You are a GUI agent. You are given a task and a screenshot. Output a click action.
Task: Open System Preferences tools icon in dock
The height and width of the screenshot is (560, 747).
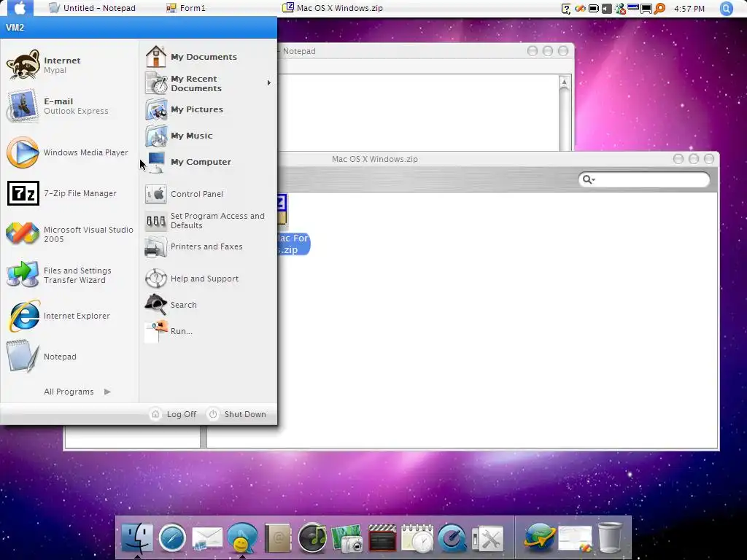tap(488, 539)
